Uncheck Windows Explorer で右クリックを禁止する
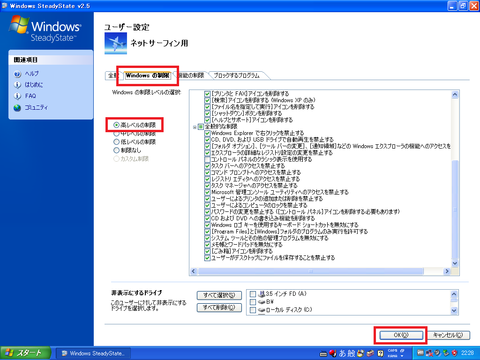The height and width of the screenshot is (360, 480). 207,133
